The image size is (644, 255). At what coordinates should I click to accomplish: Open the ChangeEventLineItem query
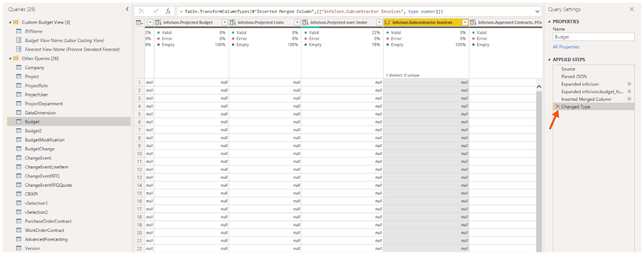click(x=46, y=167)
